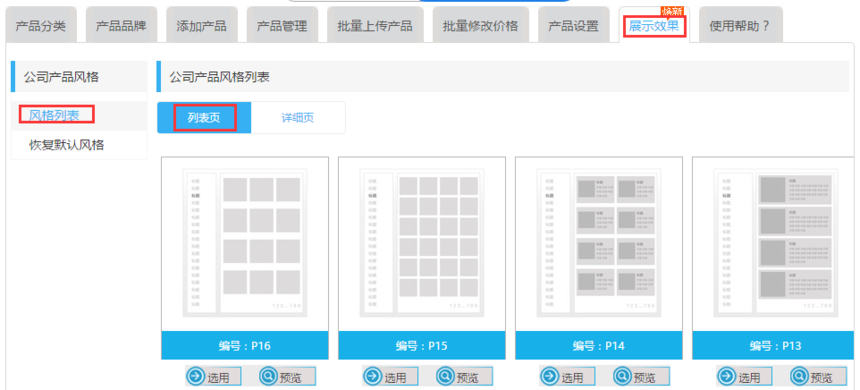
Task: Select the P14 layout style thumbnail
Action: 598,245
